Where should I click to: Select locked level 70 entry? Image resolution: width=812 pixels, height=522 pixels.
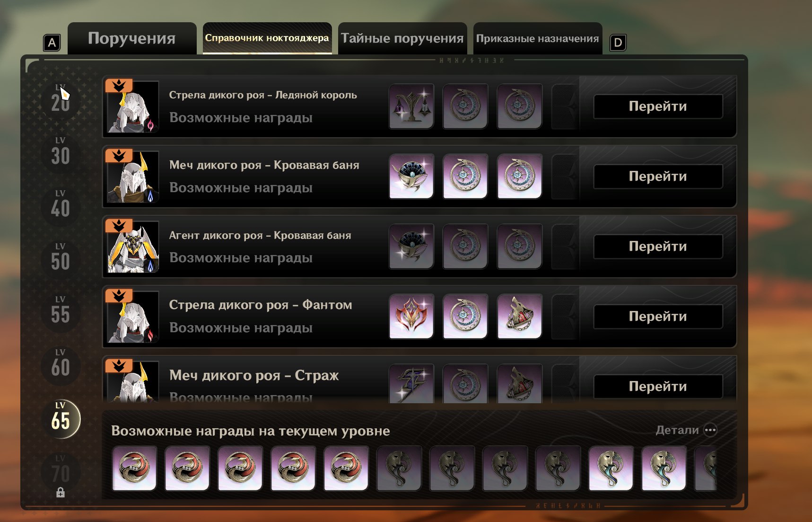[61, 475]
